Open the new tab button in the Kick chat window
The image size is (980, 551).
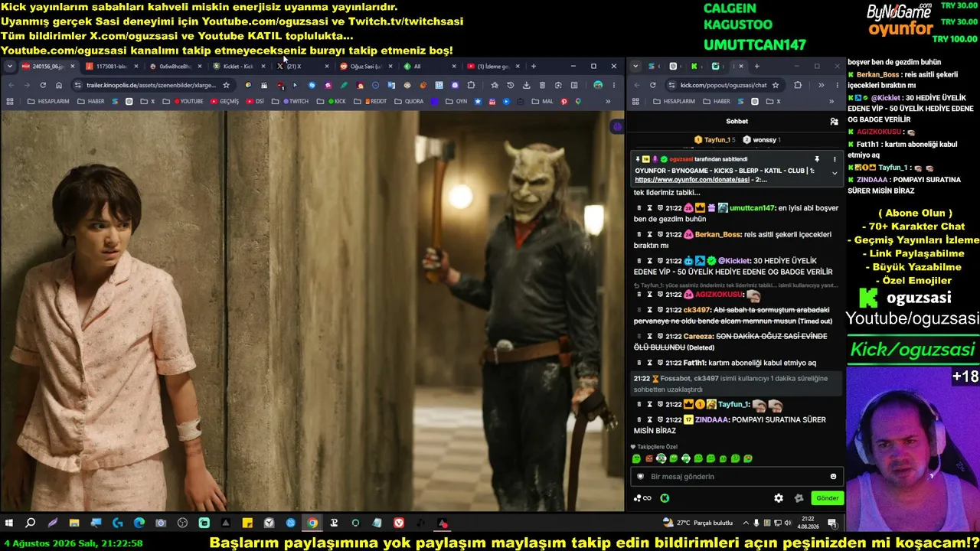click(756, 67)
